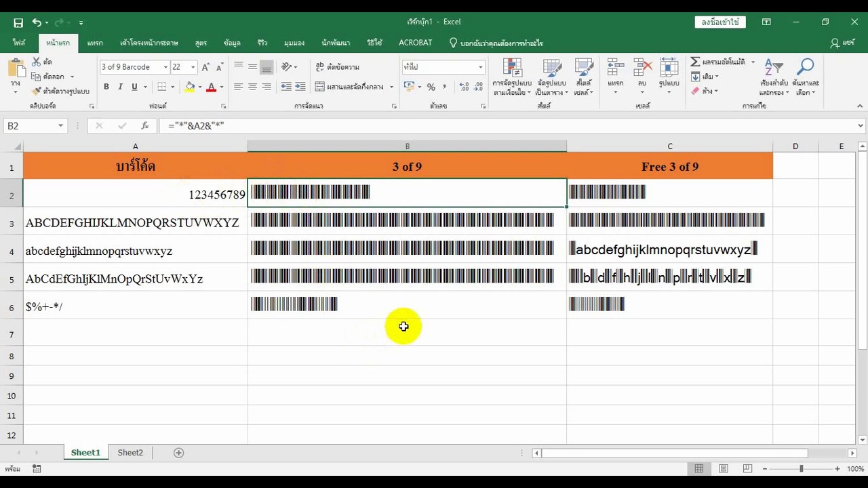Toggle center text alignment
Image resolution: width=868 pixels, height=488 pixels.
pos(252,87)
